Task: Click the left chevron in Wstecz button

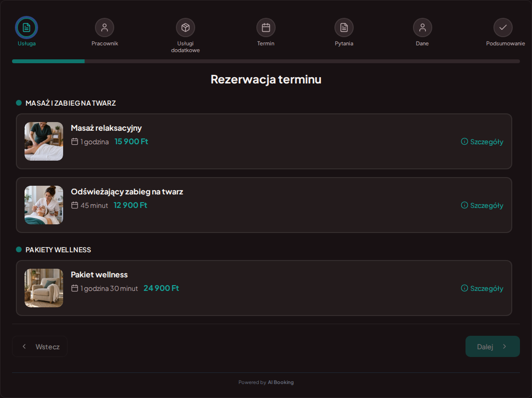Action: pos(24,346)
